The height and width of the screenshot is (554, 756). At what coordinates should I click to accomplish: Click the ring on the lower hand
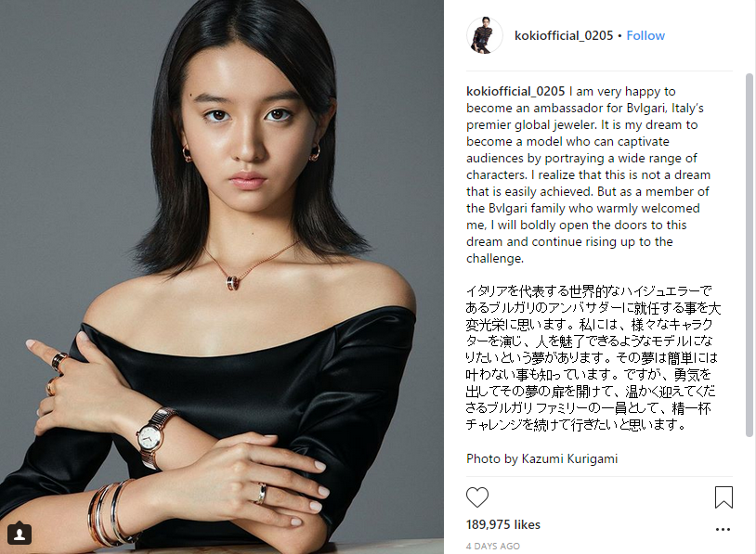(x=261, y=494)
